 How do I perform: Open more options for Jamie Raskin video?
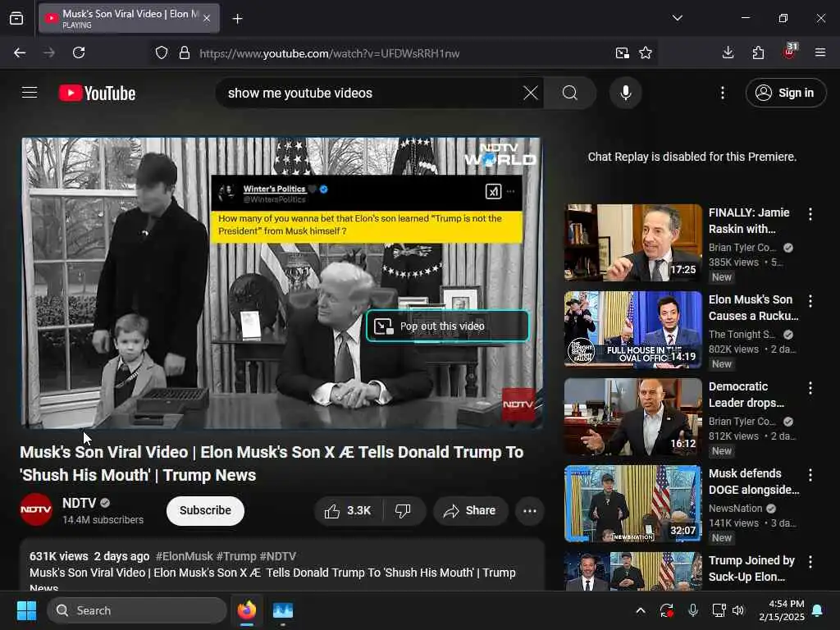pos(810,214)
